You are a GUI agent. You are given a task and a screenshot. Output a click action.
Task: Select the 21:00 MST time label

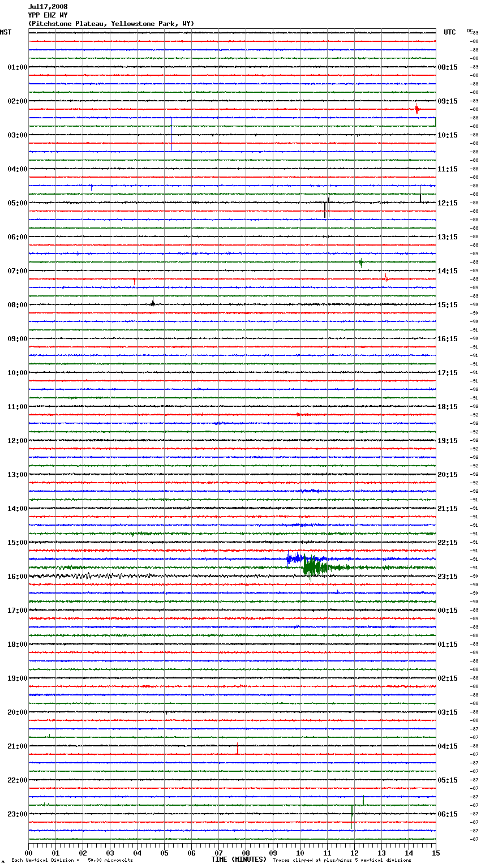tap(18, 746)
